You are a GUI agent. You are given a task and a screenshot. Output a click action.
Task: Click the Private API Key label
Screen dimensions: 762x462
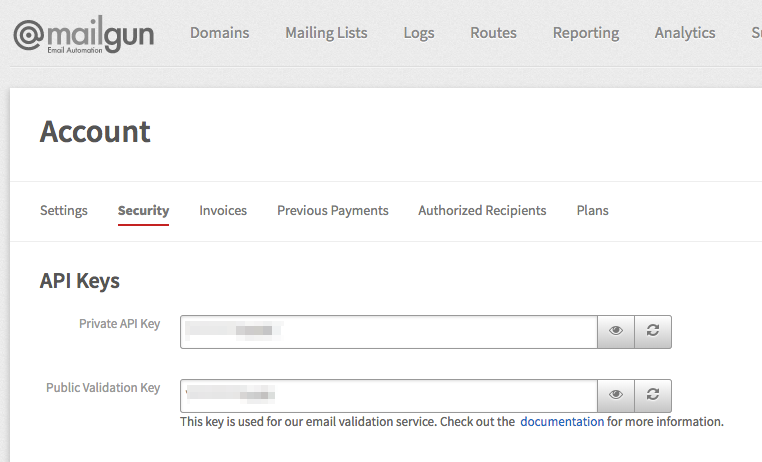[x=120, y=324]
